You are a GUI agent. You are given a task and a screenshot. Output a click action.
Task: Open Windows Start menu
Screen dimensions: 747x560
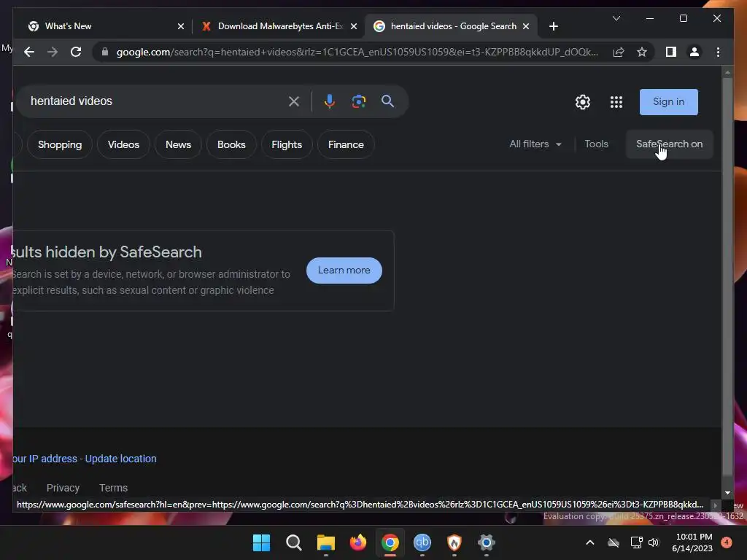coord(261,542)
